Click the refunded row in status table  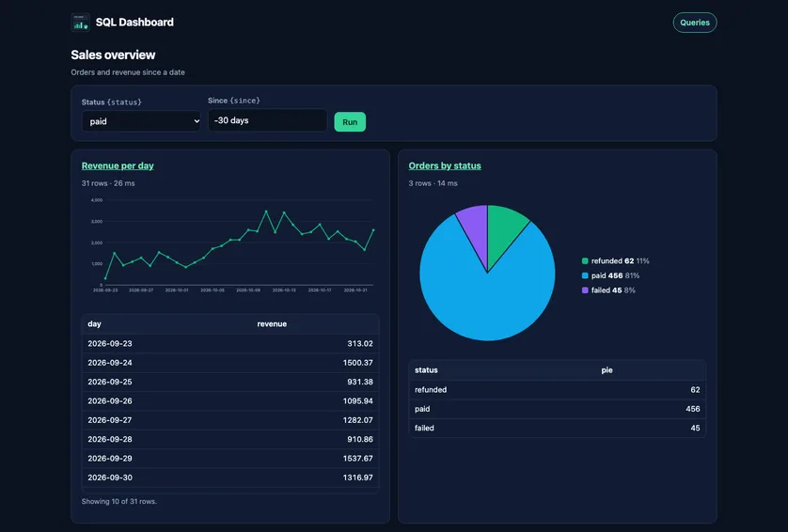558,390
